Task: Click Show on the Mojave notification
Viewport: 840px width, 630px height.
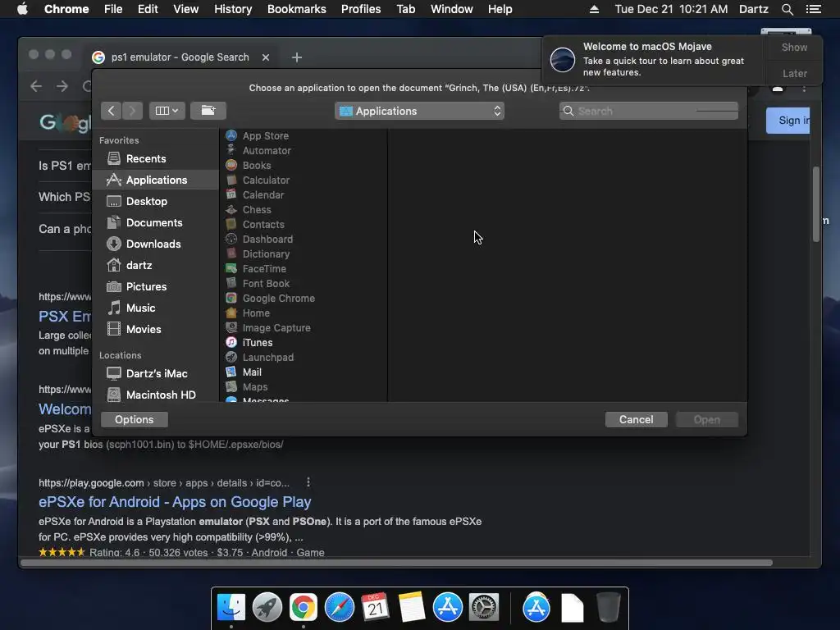Action: pyautogui.click(x=794, y=47)
